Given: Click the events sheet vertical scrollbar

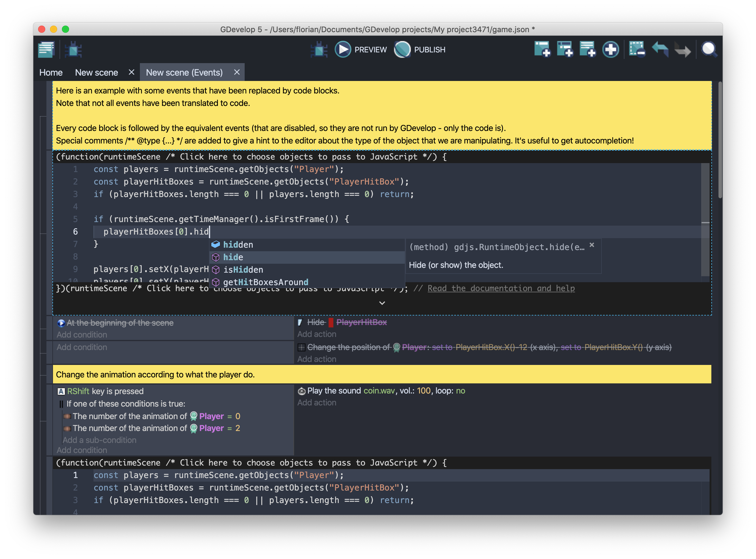Looking at the screenshot, I should 720,139.
